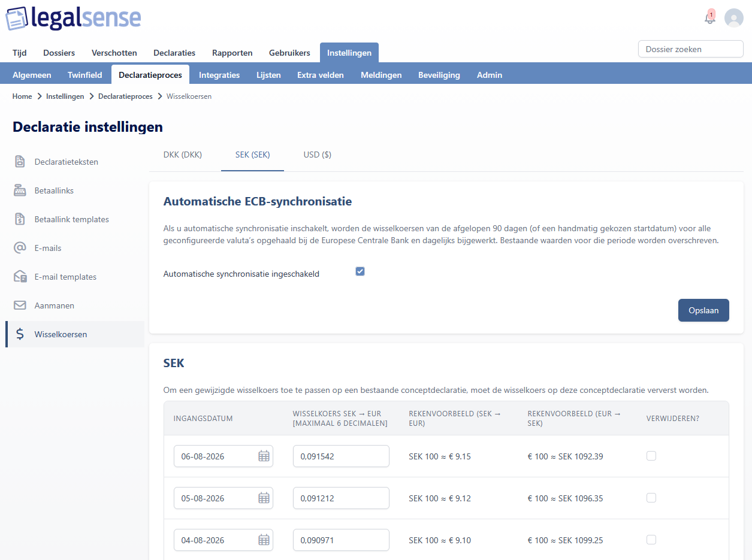Viewport: 752px width, 560px height.
Task: Open E-mail templates in the sidebar
Action: [75, 277]
